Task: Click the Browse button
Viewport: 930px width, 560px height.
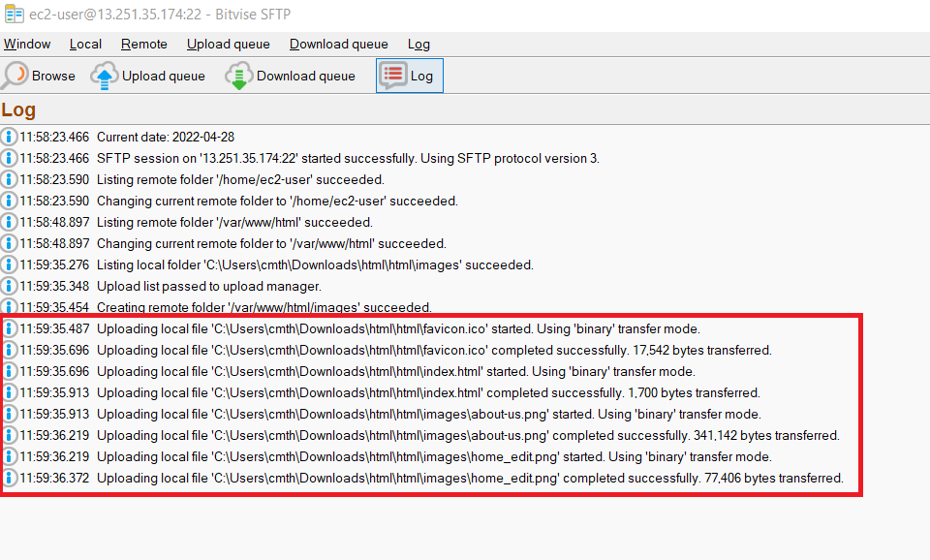Action: [x=39, y=75]
